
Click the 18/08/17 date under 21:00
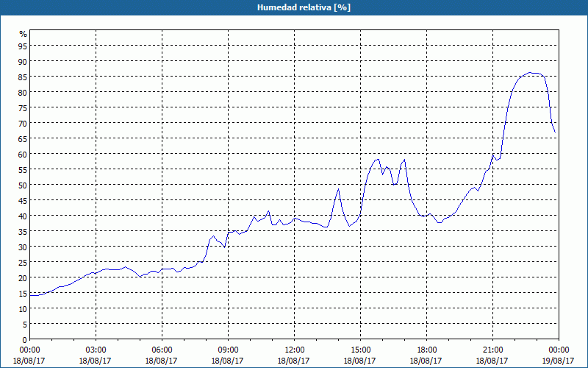(x=492, y=361)
